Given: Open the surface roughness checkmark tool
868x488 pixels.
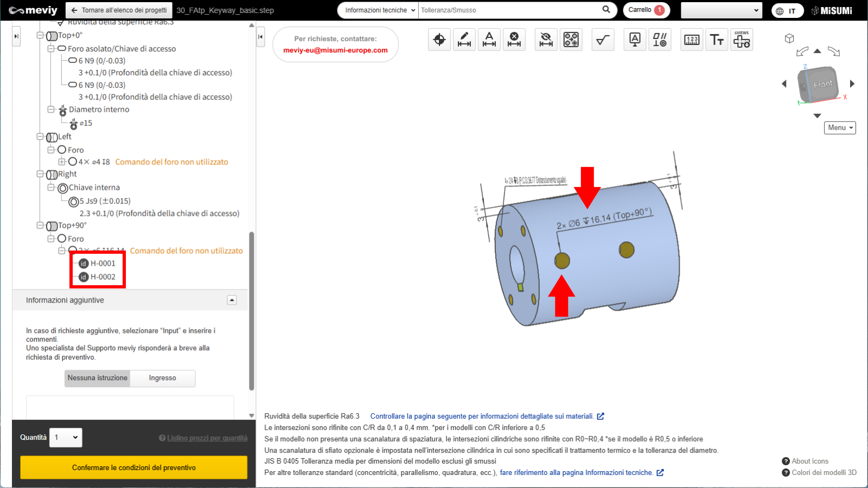Looking at the screenshot, I should (603, 40).
